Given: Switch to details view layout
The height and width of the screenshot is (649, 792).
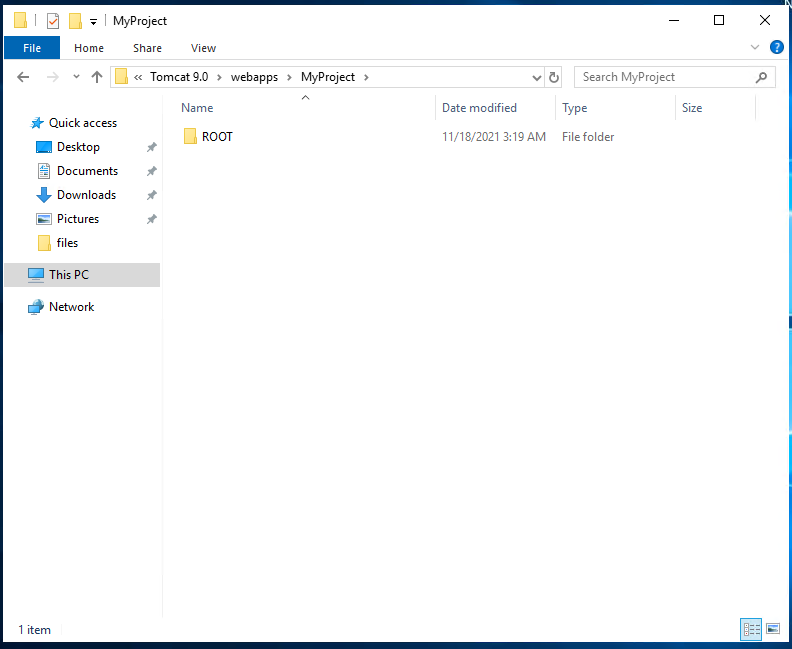Looking at the screenshot, I should coord(751,629).
